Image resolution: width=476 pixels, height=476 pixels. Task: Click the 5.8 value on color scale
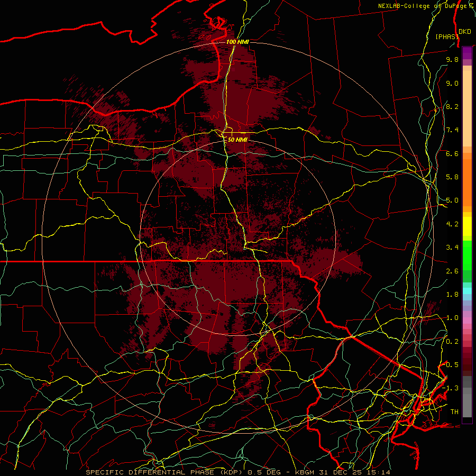(x=452, y=177)
